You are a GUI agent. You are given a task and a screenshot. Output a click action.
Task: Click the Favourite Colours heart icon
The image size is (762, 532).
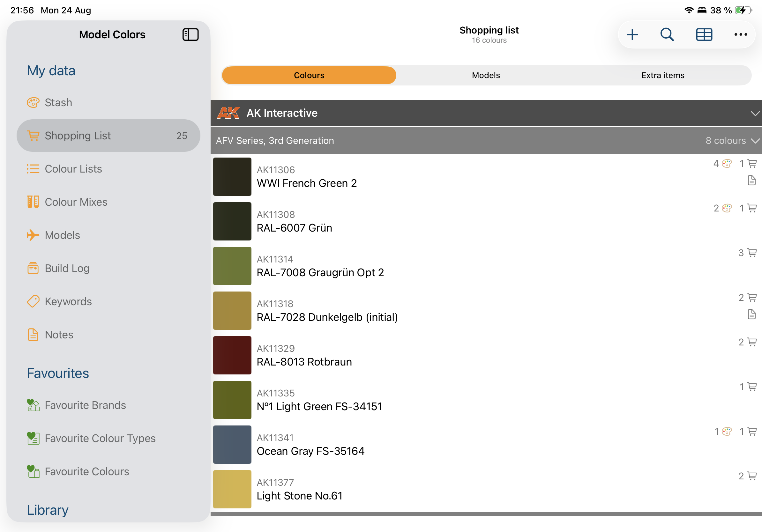33,471
